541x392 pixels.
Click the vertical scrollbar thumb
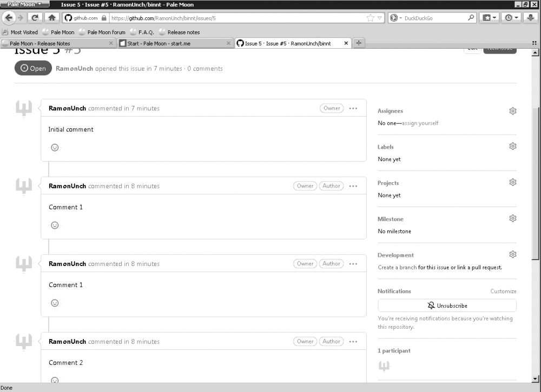point(535,183)
